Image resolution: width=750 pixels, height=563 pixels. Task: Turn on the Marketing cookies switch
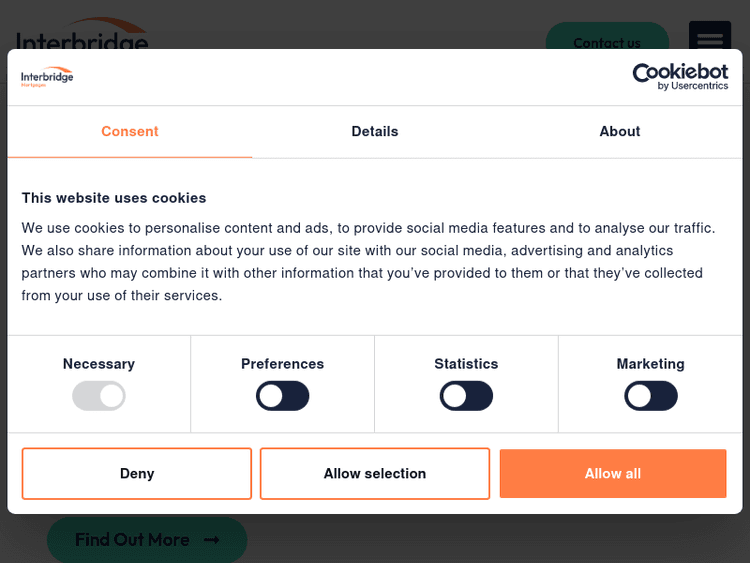(x=651, y=396)
